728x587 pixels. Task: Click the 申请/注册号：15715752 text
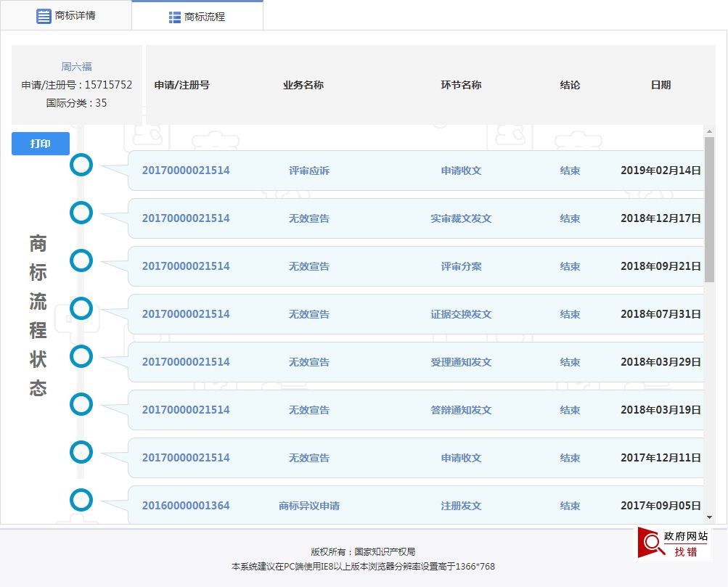(77, 85)
